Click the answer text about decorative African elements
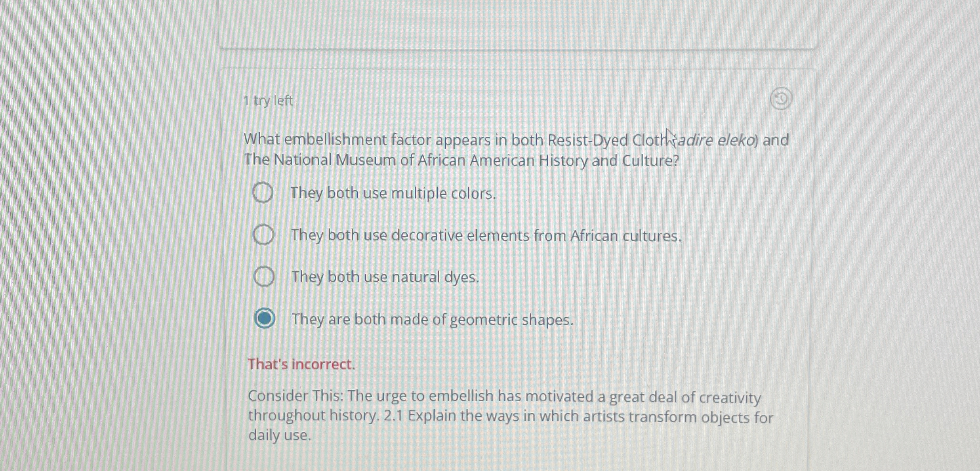 (486, 236)
